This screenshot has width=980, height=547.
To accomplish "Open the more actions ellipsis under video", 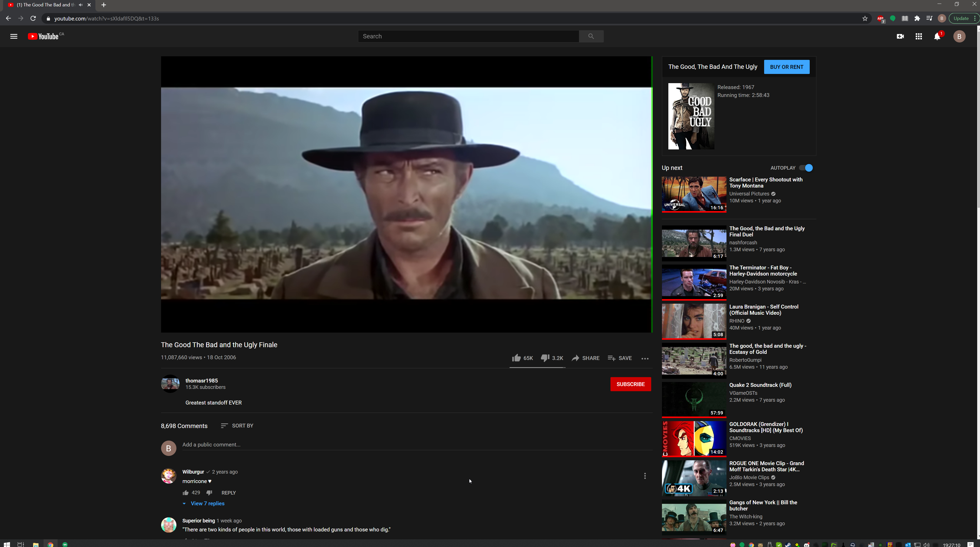I will tap(645, 358).
